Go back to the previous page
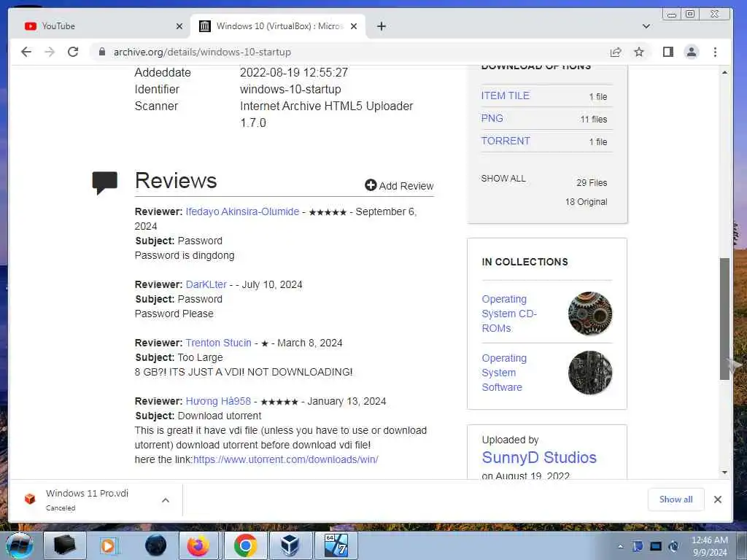The height and width of the screenshot is (560, 747). [x=26, y=52]
